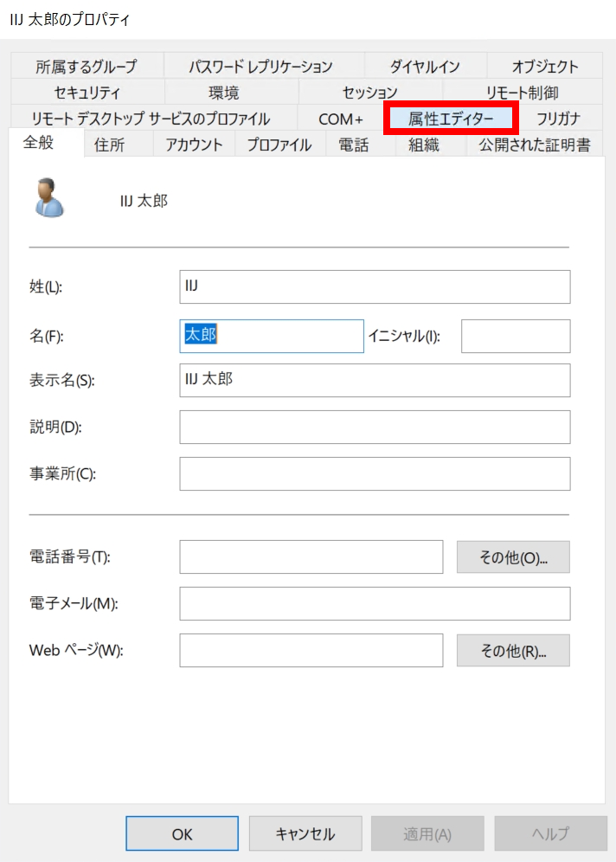Viewport: 616px width, 862px height.
Task: Click the 姓 input field
Action: coord(375,286)
